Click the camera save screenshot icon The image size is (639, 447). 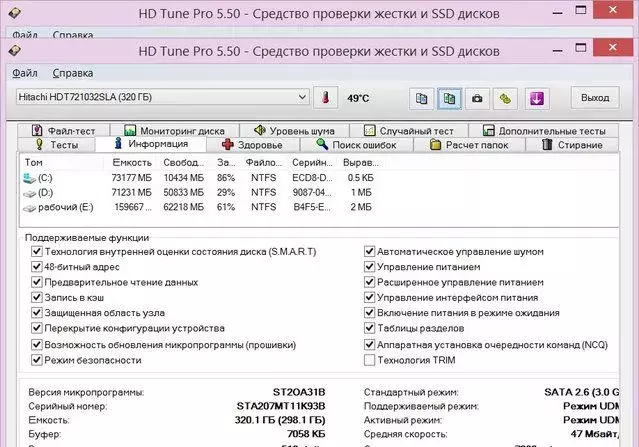click(477, 98)
